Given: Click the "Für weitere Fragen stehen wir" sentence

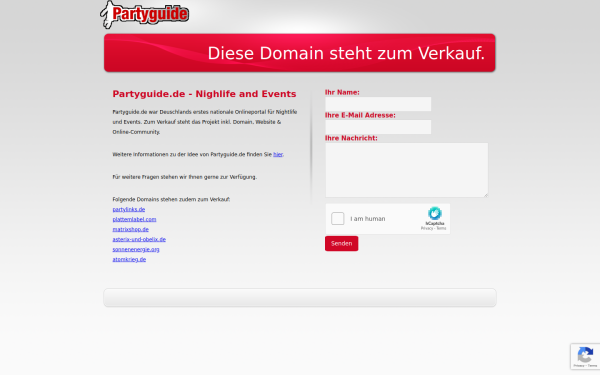Looking at the screenshot, I should tap(184, 177).
